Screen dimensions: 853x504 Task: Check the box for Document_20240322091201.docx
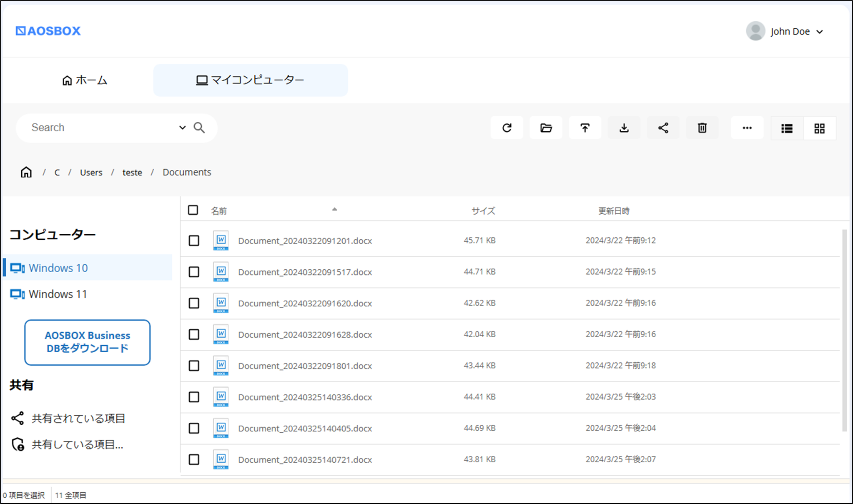pyautogui.click(x=194, y=241)
